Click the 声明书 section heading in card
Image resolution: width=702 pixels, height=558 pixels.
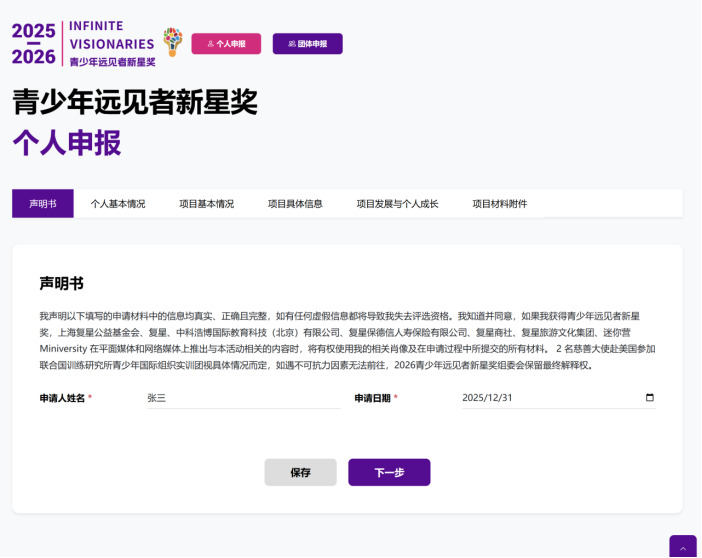pos(62,283)
